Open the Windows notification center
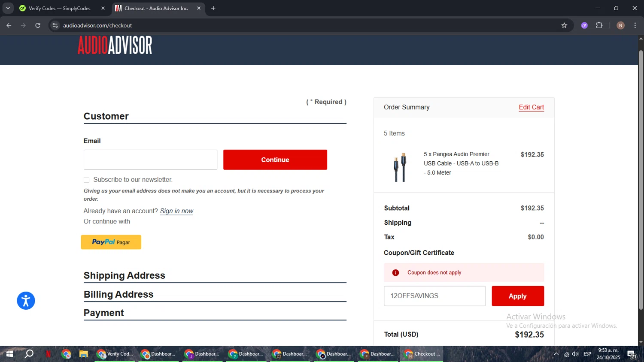The image size is (644, 362). pyautogui.click(x=632, y=354)
